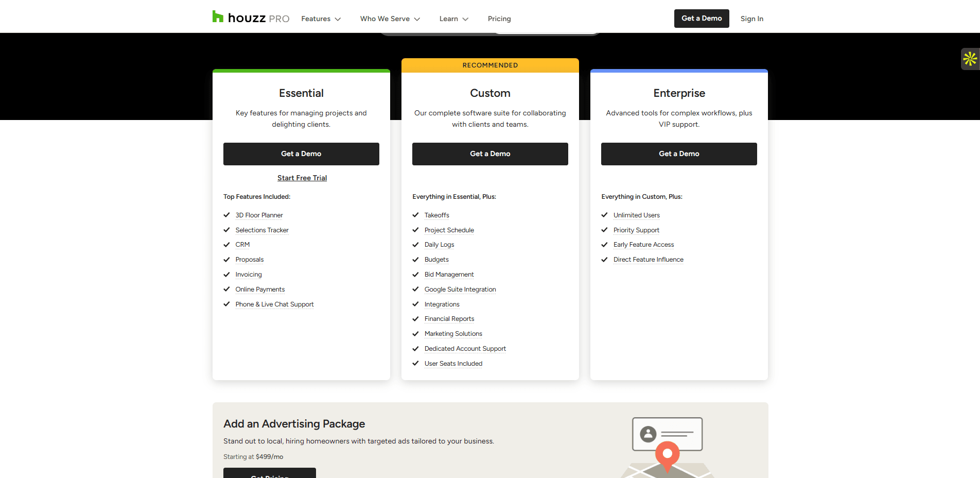Screen dimensions: 980x478
Task: Click checkmark icon beside 3D Floor Planner
Action: pyautogui.click(x=226, y=215)
